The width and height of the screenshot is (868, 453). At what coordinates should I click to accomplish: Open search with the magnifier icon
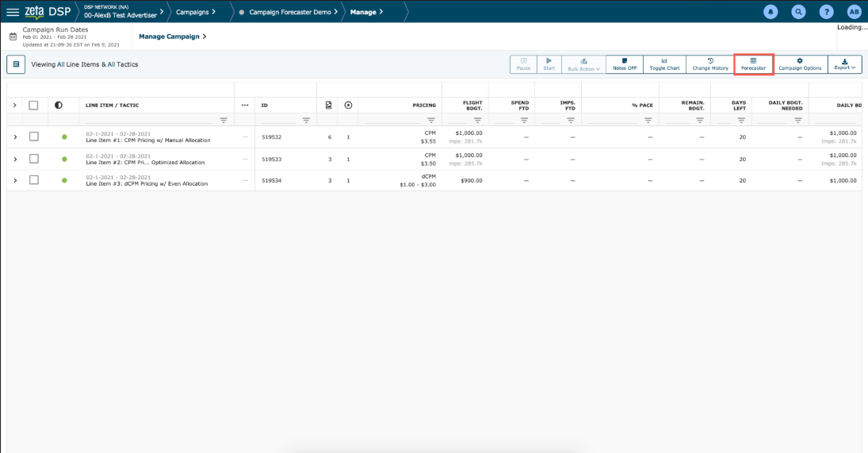coord(798,12)
